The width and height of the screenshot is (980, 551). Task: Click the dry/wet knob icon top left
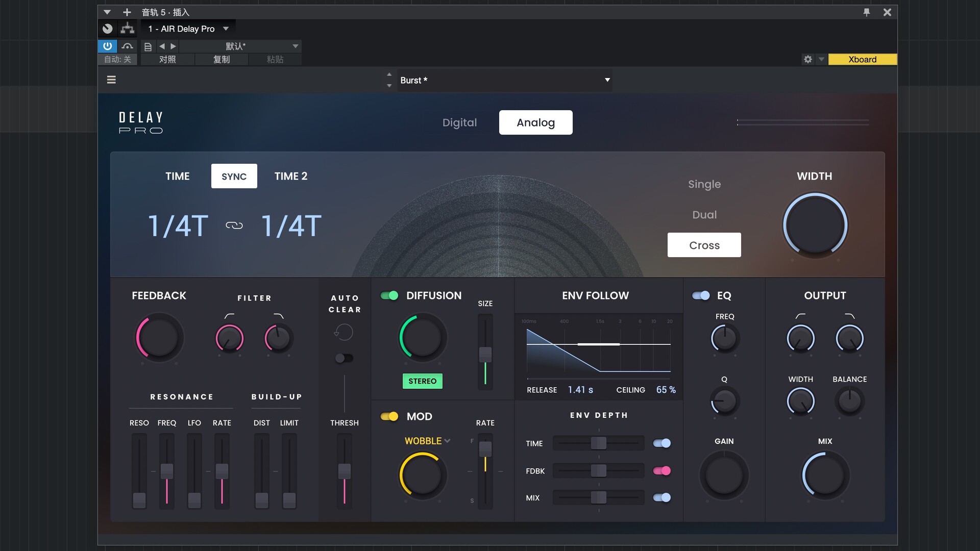coord(107,29)
